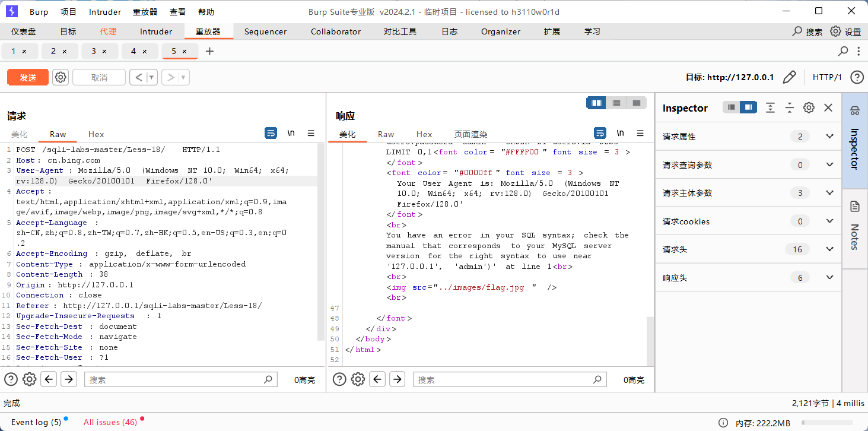Image resolution: width=868 pixels, height=431 pixels.
Task: Select top-bottom stacked layout view button
Action: [x=616, y=103]
